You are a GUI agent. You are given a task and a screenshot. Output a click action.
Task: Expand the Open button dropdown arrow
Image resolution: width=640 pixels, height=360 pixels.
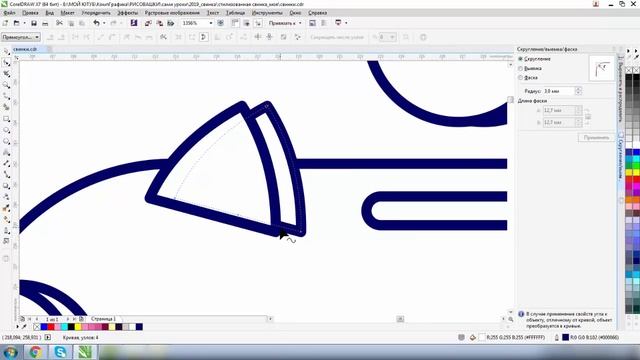click(x=24, y=23)
